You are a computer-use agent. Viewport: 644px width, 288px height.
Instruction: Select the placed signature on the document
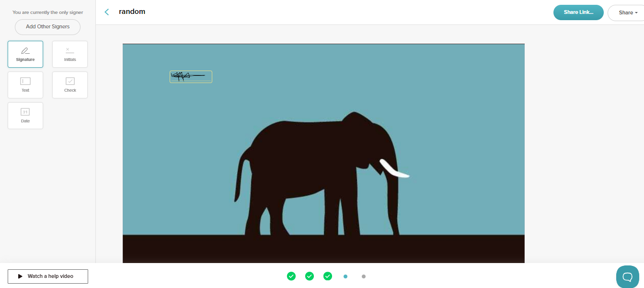tap(191, 76)
